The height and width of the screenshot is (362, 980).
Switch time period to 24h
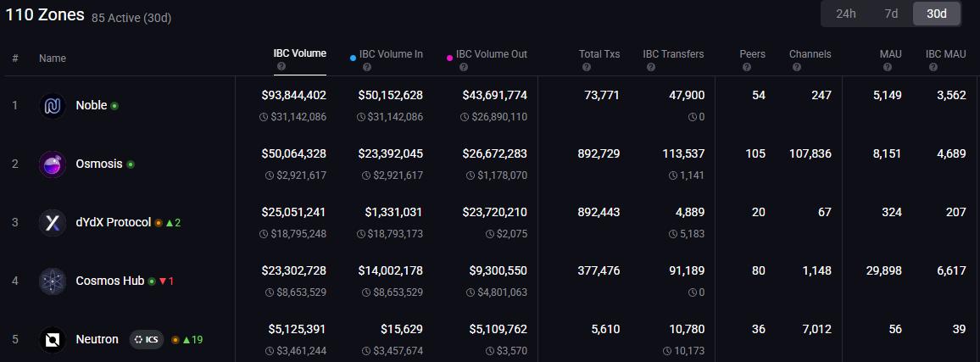pos(845,14)
